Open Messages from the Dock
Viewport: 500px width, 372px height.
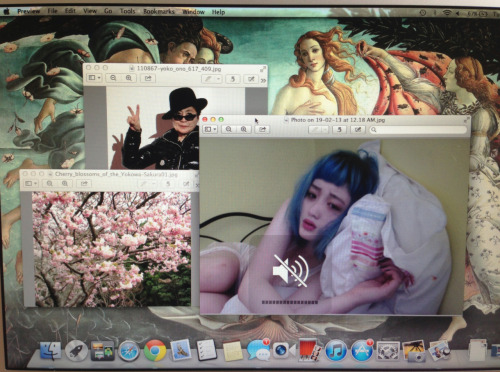pyautogui.click(x=258, y=350)
